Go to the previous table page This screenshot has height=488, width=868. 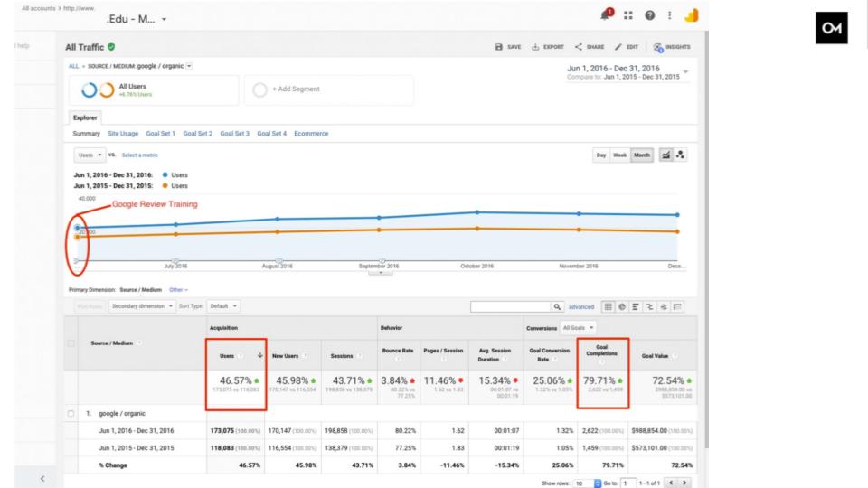[x=671, y=483]
